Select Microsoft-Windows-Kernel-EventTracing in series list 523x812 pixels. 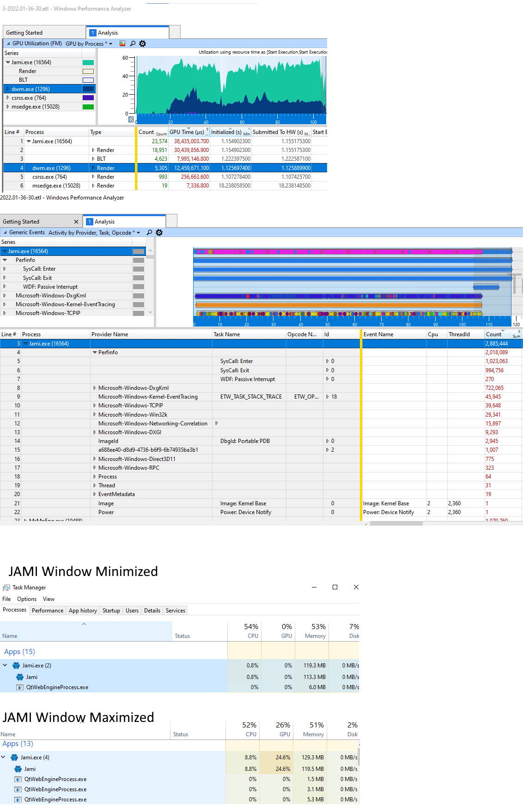coord(65,304)
